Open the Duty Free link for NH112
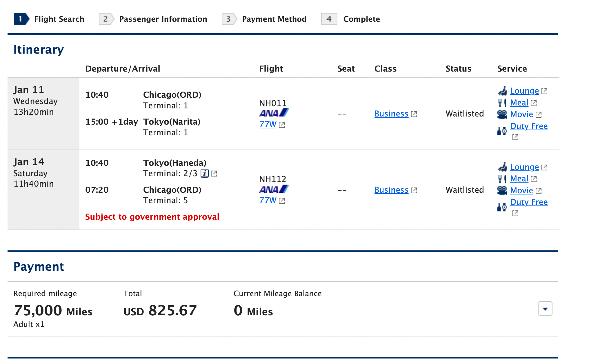 (529, 202)
